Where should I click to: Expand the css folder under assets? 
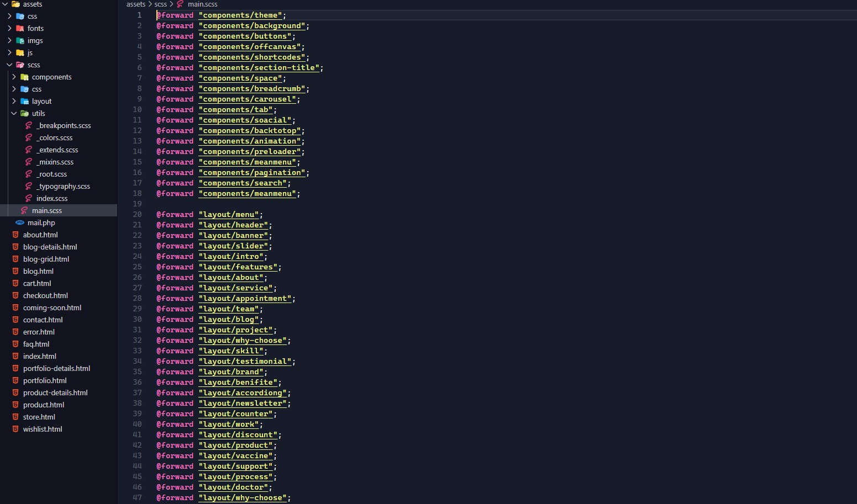pyautogui.click(x=9, y=17)
